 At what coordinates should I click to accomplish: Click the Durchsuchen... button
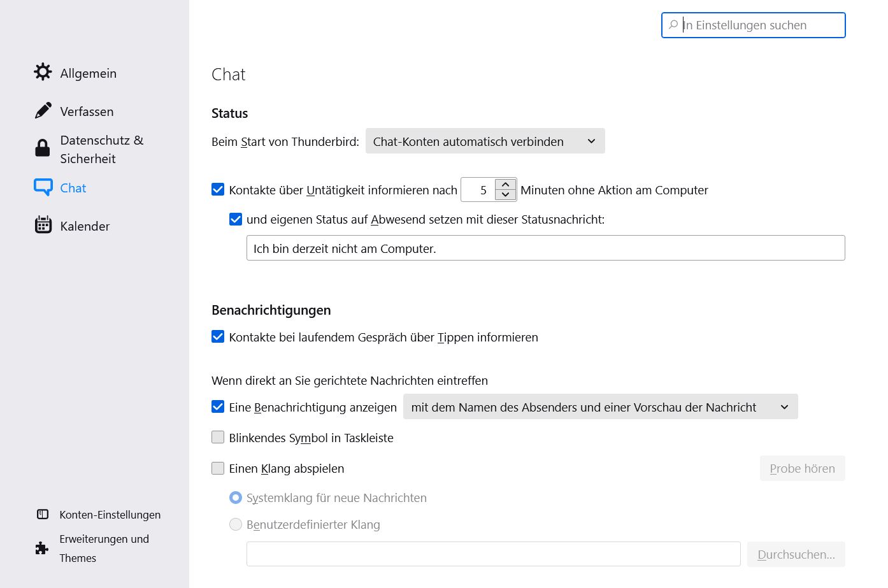tap(796, 554)
